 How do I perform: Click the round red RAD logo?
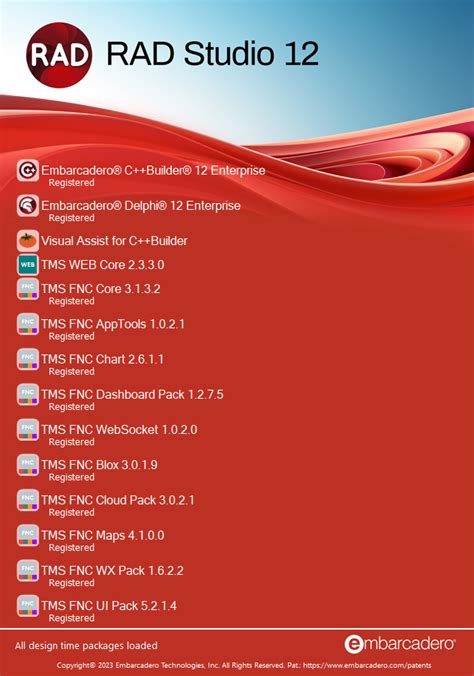(x=59, y=55)
